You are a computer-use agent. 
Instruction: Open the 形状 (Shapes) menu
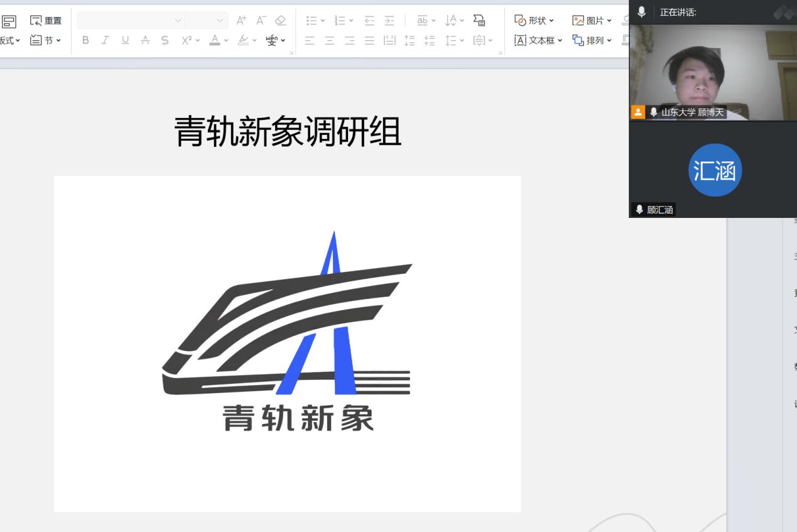pyautogui.click(x=534, y=21)
